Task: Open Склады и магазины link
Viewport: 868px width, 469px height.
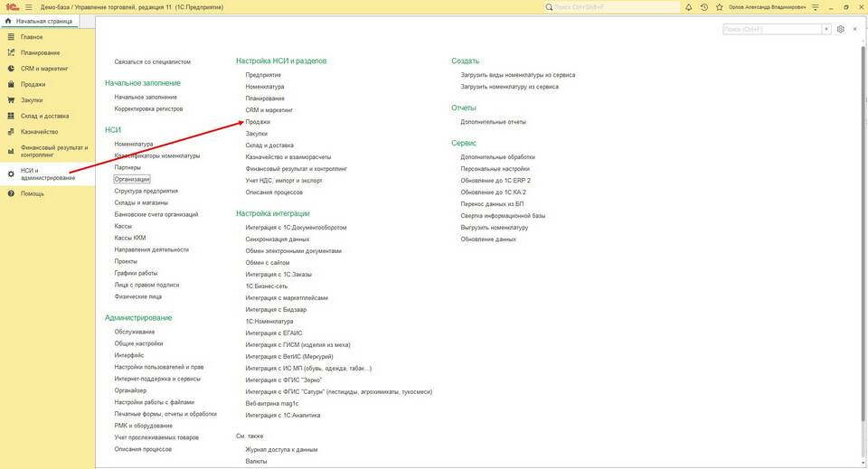Action: point(141,203)
